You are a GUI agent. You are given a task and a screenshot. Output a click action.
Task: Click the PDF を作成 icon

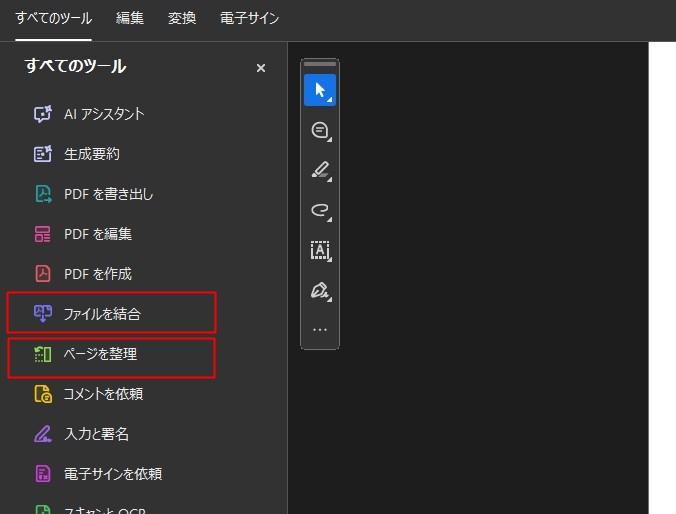pyautogui.click(x=43, y=274)
